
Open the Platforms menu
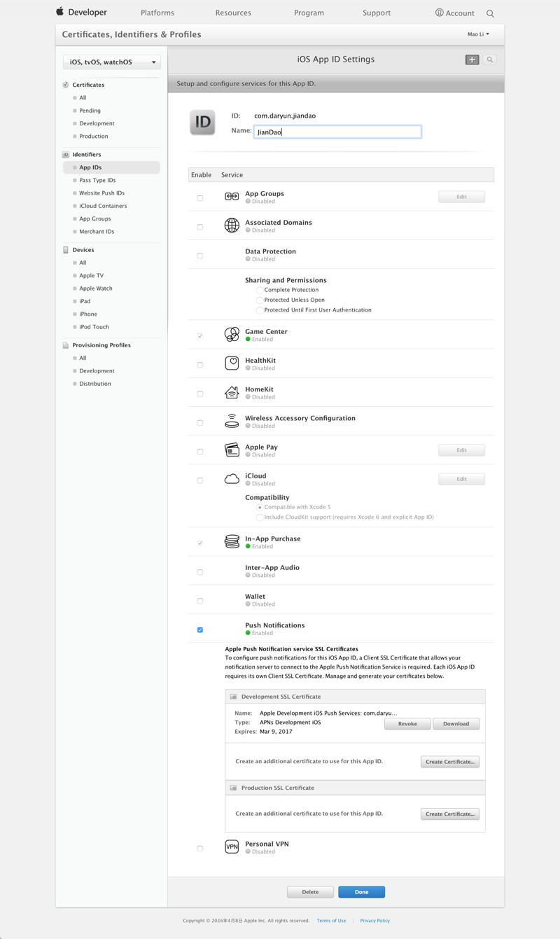157,13
